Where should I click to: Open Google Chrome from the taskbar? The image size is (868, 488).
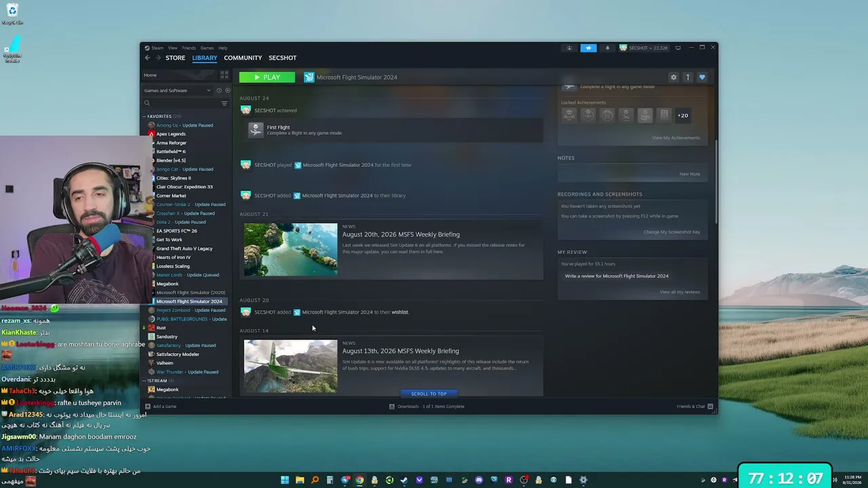click(359, 481)
